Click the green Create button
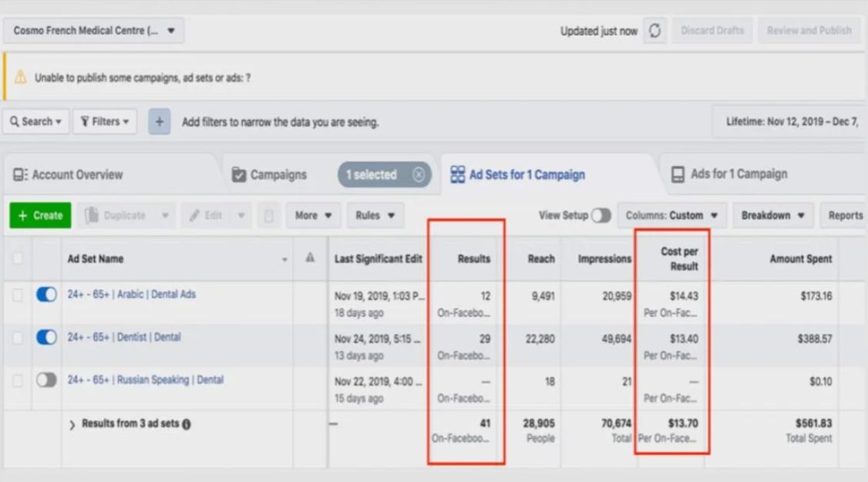 pyautogui.click(x=40, y=216)
